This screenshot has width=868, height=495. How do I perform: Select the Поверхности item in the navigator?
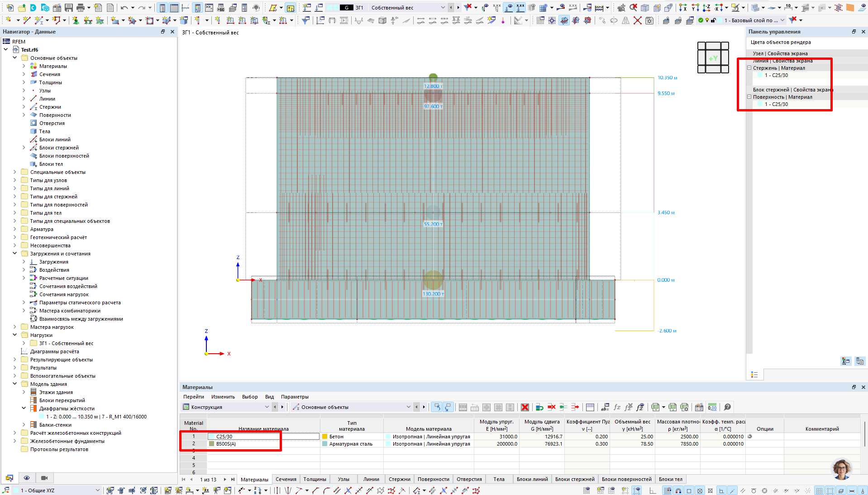(x=55, y=115)
